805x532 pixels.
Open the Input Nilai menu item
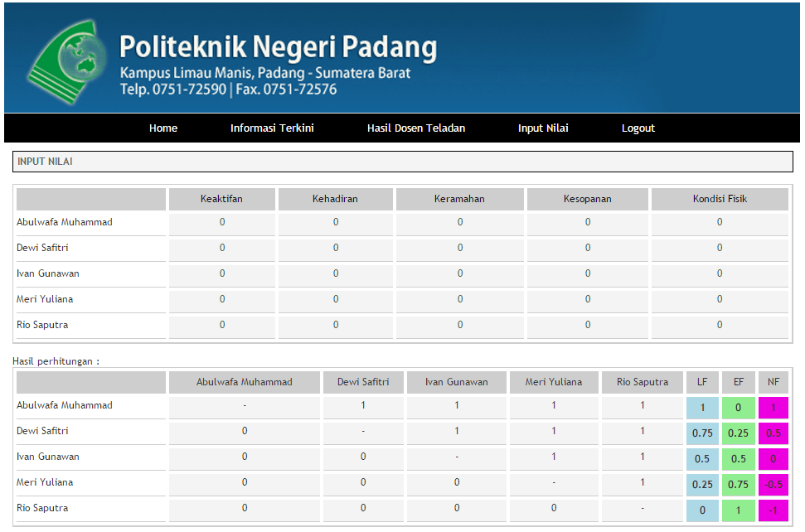coord(543,128)
